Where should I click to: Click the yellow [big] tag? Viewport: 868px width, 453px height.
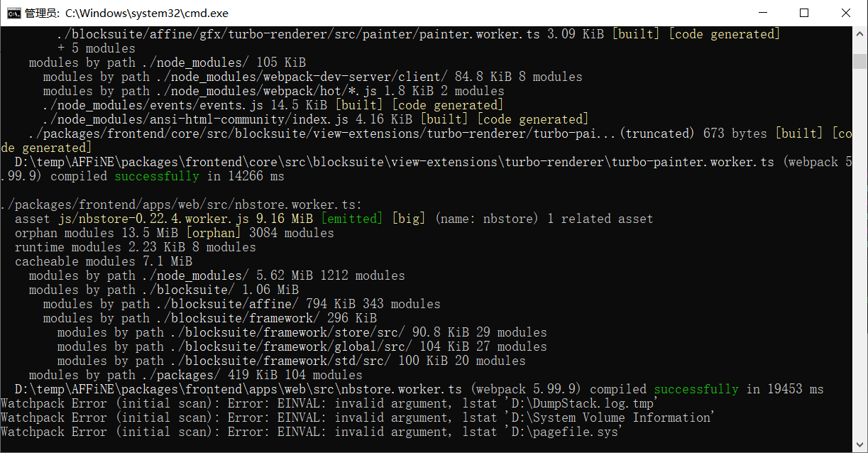tap(410, 219)
